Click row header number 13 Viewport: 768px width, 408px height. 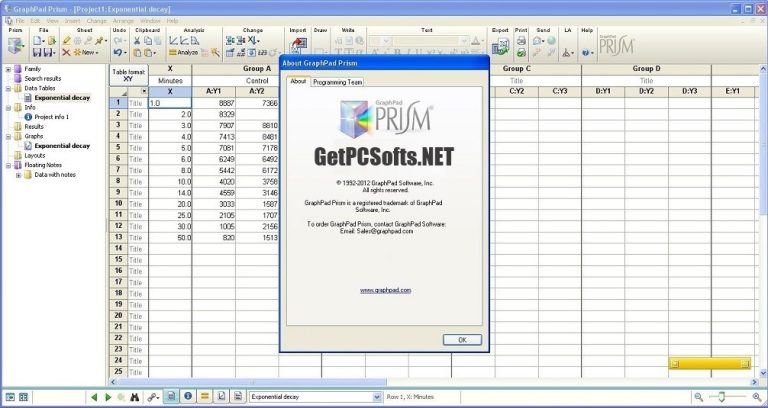(118, 238)
